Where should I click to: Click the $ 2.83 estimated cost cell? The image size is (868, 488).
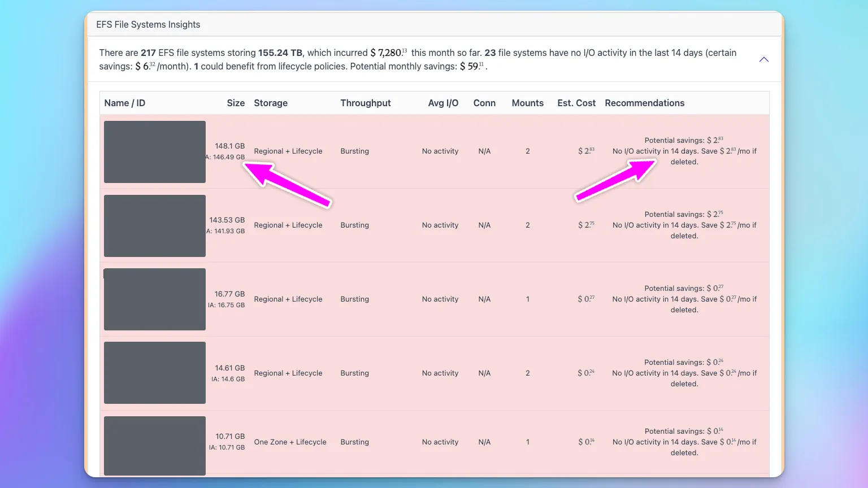[x=586, y=151]
